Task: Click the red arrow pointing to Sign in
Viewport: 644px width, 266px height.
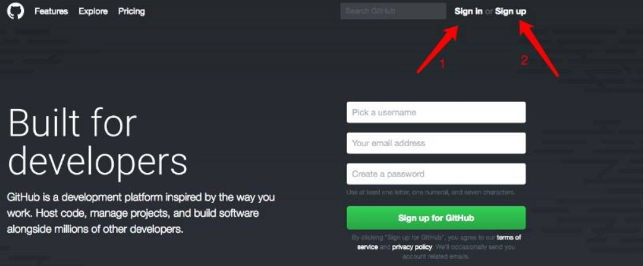Action: [438, 49]
